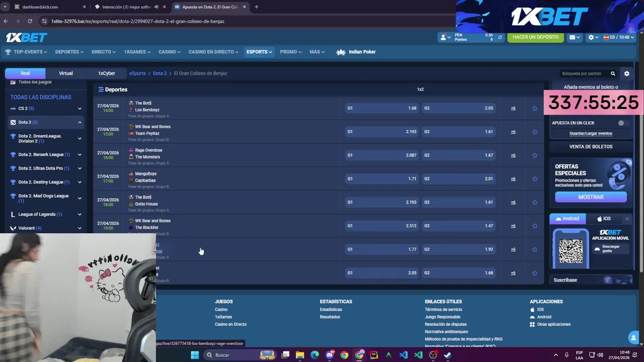Screen dimensions: 644x362
Task: Open Juego Responsable footer link
Action: (442, 317)
